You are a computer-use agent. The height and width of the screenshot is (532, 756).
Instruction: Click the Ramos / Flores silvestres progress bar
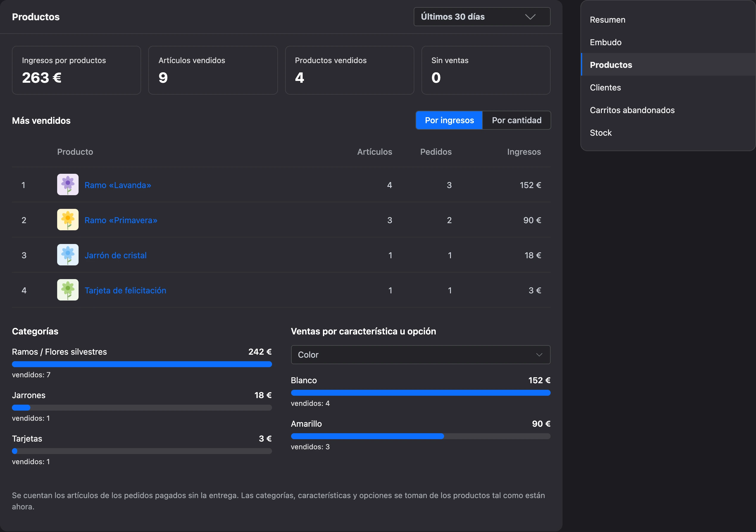142,364
